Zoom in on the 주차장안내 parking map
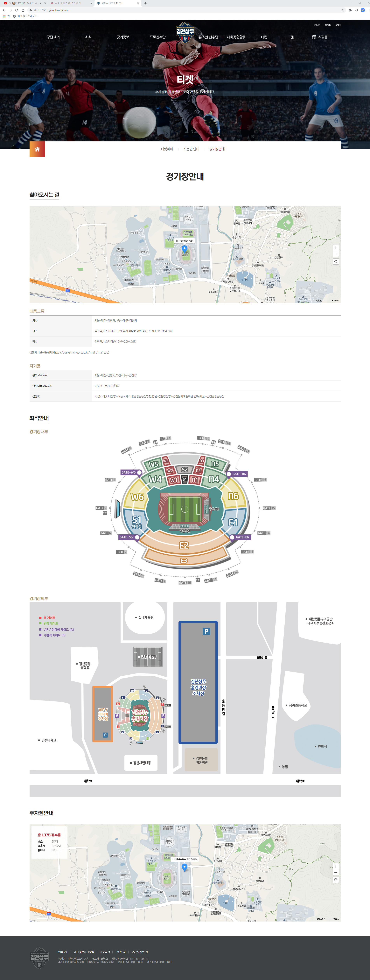This screenshot has width=370, height=980. pyautogui.click(x=335, y=866)
